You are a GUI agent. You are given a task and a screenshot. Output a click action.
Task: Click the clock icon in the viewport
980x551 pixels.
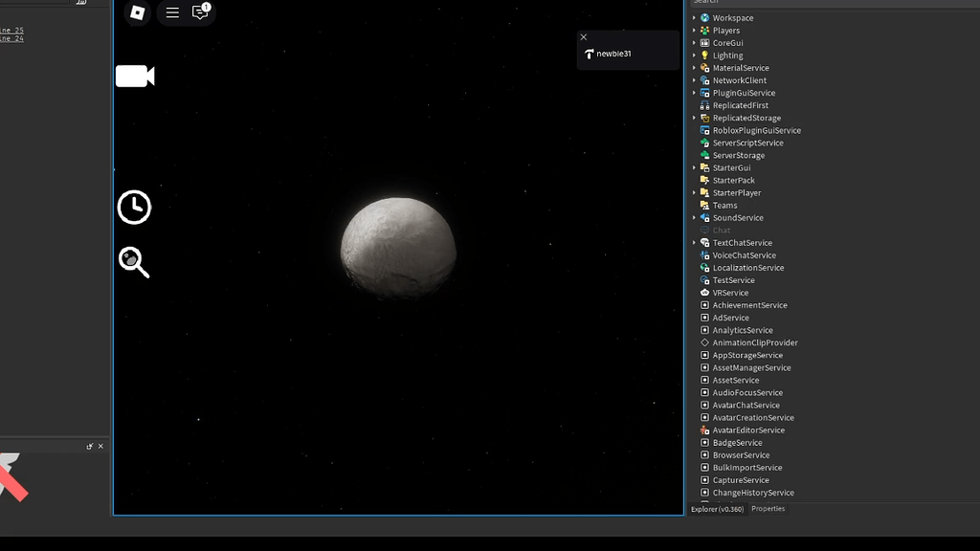click(x=134, y=207)
